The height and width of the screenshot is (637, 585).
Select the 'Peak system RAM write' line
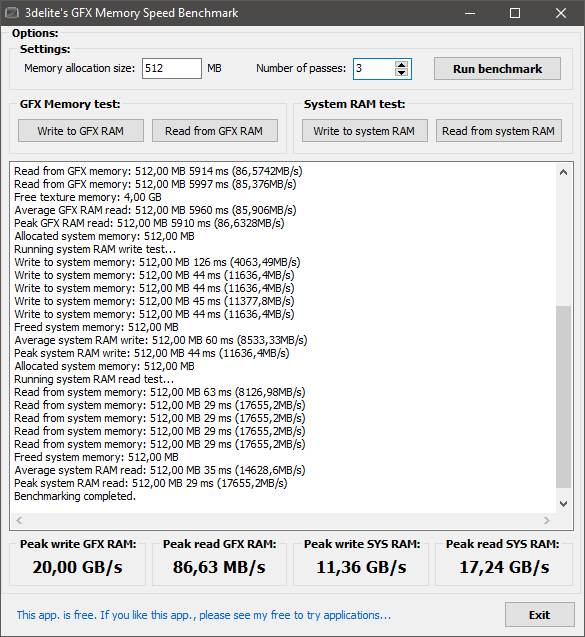[152, 353]
